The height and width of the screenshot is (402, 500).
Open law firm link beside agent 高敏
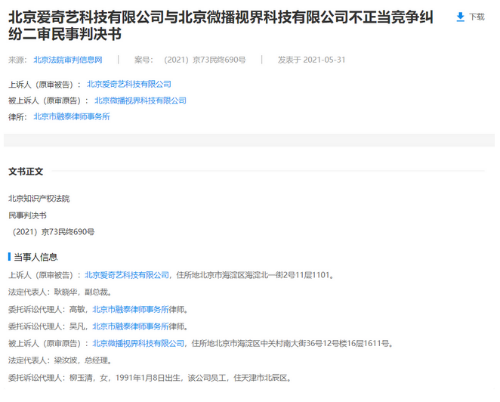[131, 309]
